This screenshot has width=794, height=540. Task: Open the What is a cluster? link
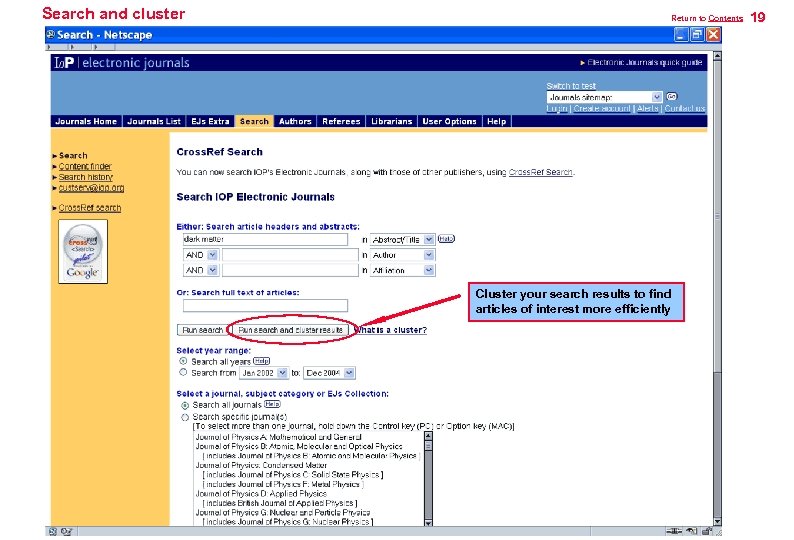coord(390,330)
